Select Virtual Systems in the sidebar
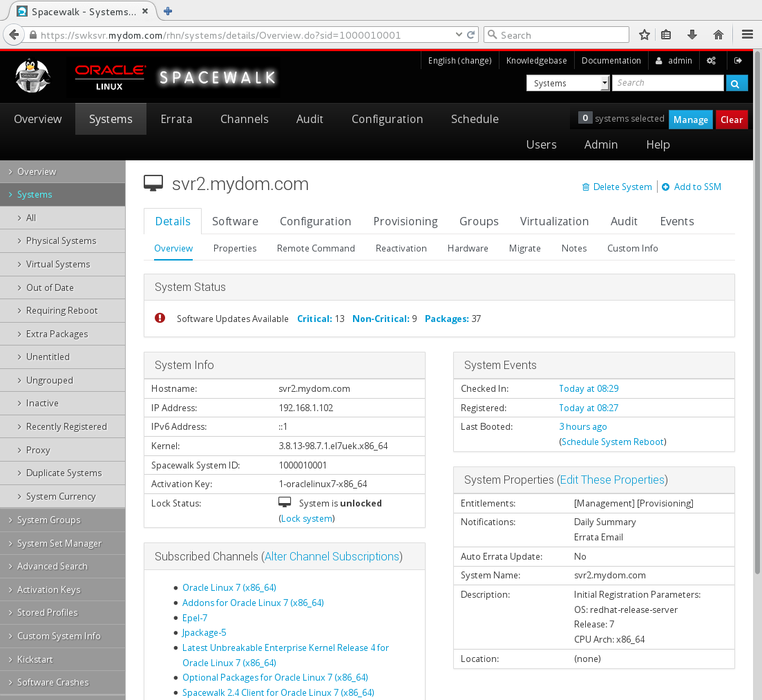Viewport: 762px width, 700px height. coord(63,264)
